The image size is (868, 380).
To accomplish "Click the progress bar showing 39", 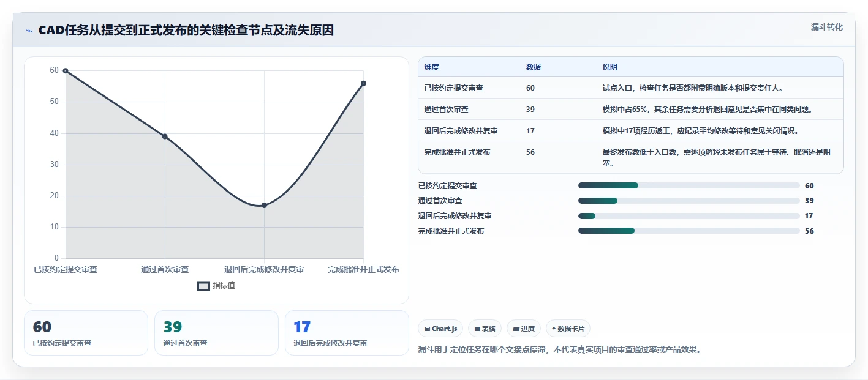I will click(689, 201).
